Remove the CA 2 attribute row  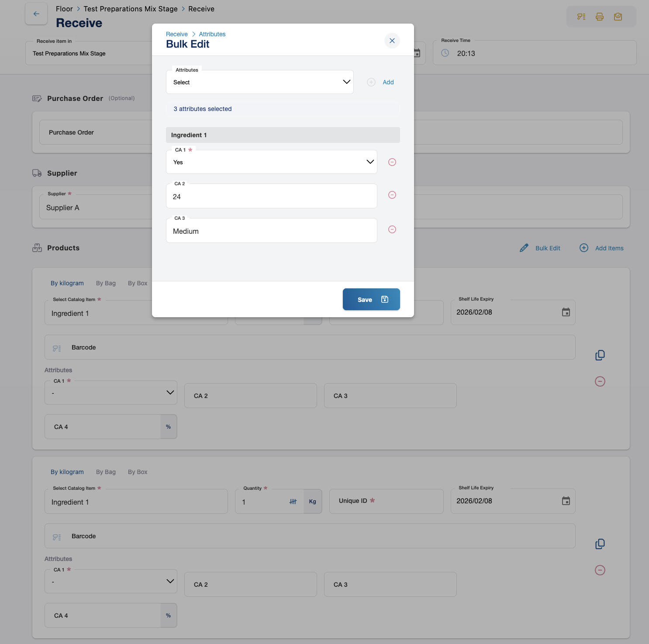pos(392,195)
